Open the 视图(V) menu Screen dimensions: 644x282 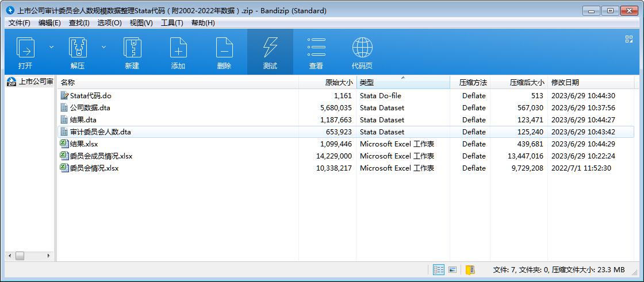coord(141,23)
